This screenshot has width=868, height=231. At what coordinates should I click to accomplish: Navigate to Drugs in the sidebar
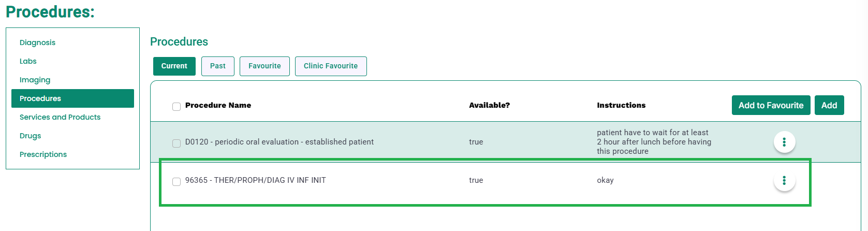pyautogui.click(x=30, y=136)
